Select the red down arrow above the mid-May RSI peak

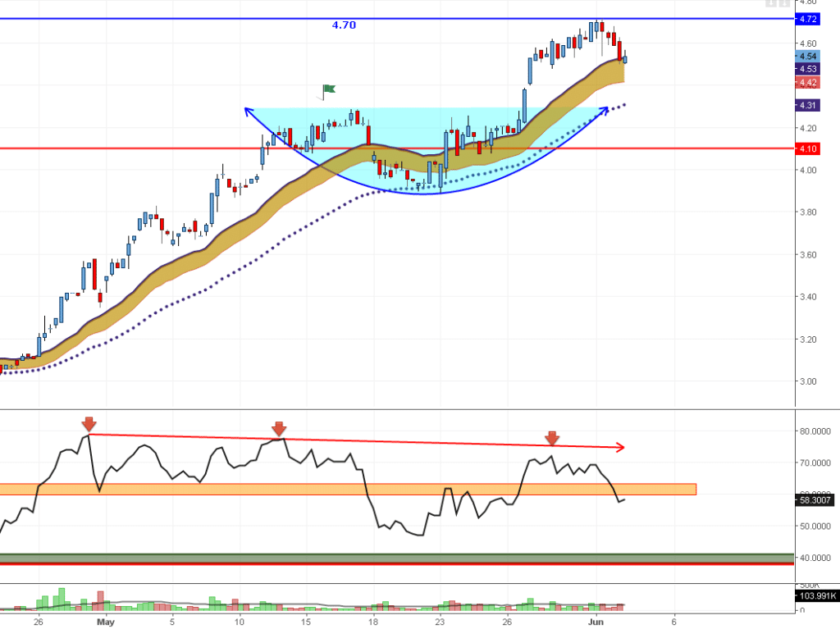pos(279,429)
